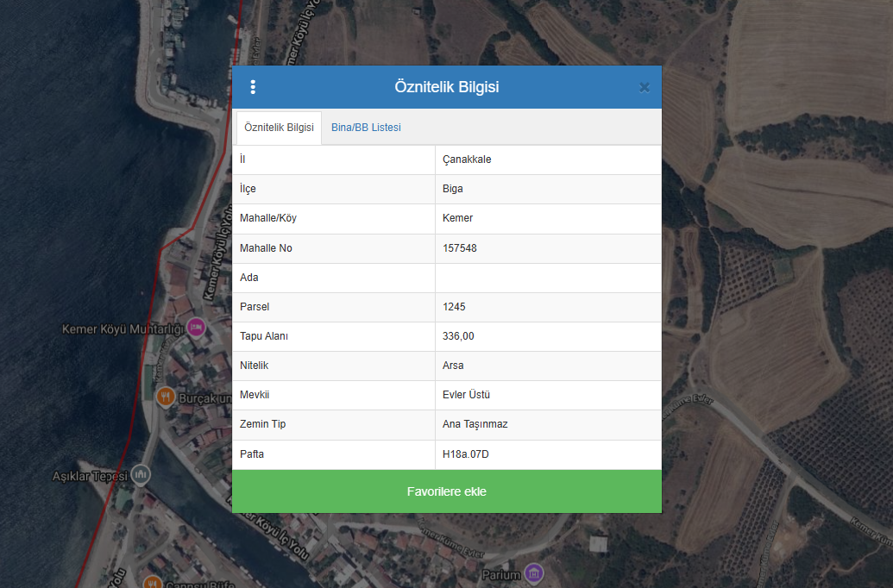Click the Çanakkale value in İl row
This screenshot has width=893, height=588.
point(467,160)
